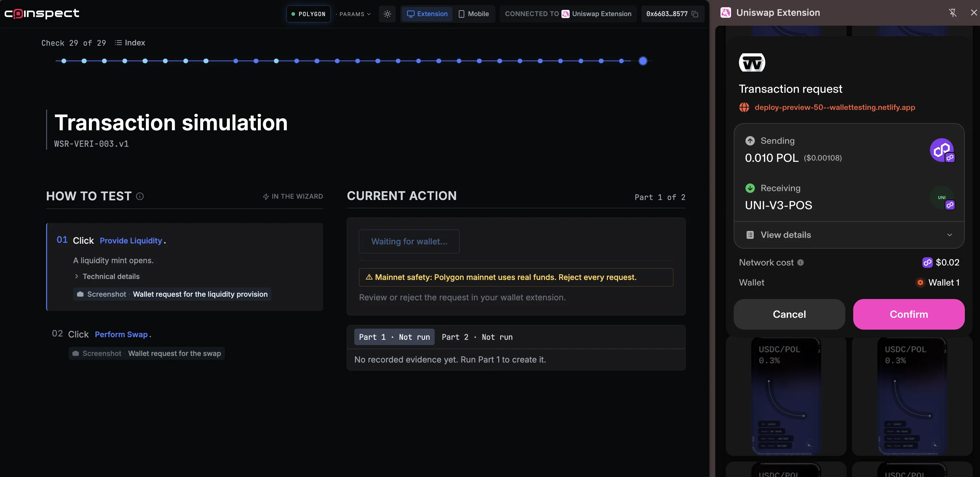Click the camera icon by swap screenshot
This screenshot has height=477, width=980.
tap(75, 354)
